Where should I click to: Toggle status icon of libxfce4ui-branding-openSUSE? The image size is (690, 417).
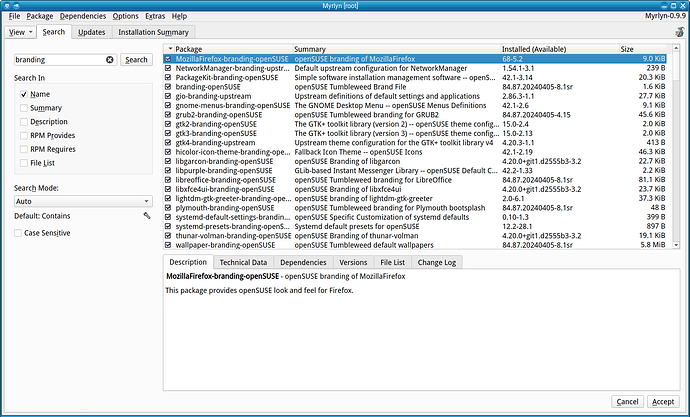[x=168, y=189]
